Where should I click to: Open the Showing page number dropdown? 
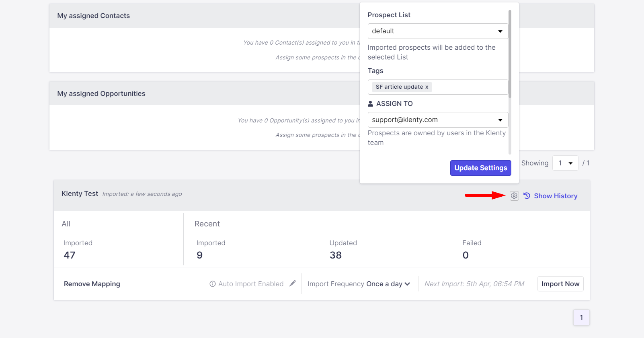(x=565, y=163)
